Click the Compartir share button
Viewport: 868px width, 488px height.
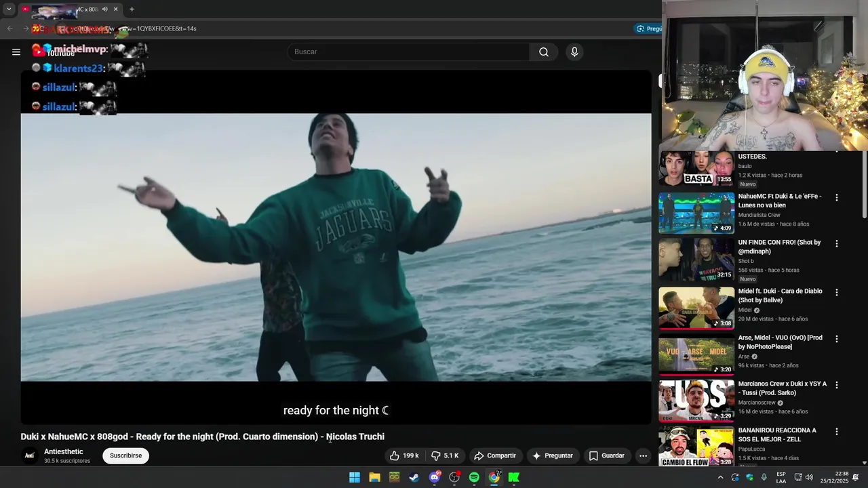(x=495, y=455)
